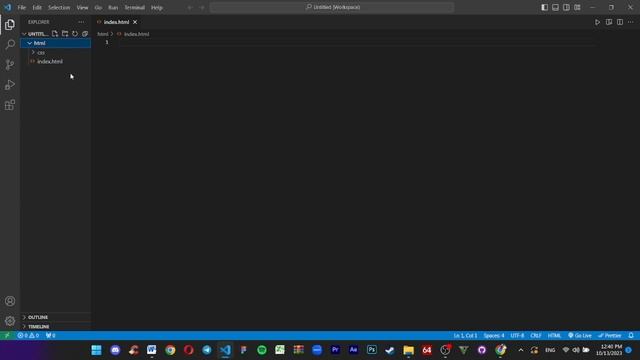Click the html breadcrumb segment
Image resolution: width=640 pixels, height=360 pixels.
tap(103, 34)
